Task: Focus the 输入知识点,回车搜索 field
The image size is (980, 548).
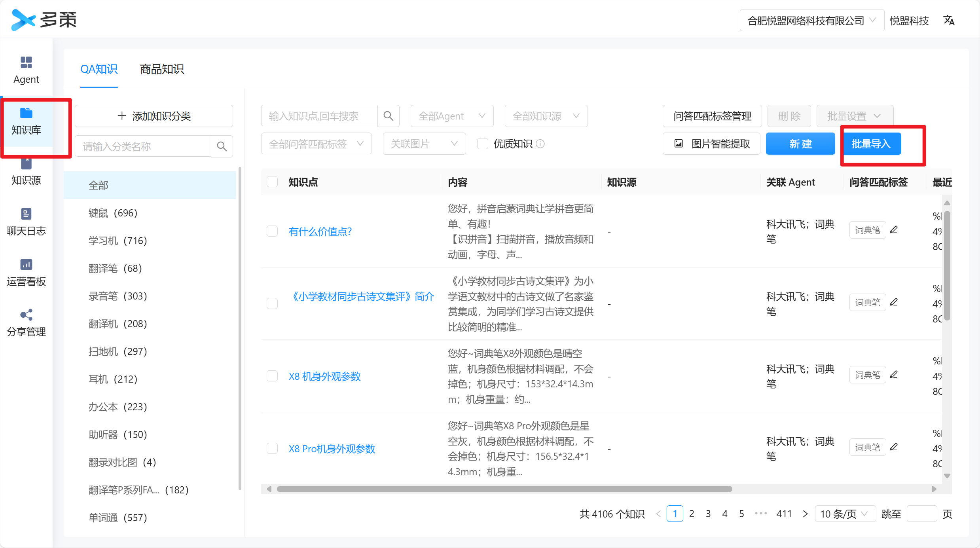Action: [319, 116]
